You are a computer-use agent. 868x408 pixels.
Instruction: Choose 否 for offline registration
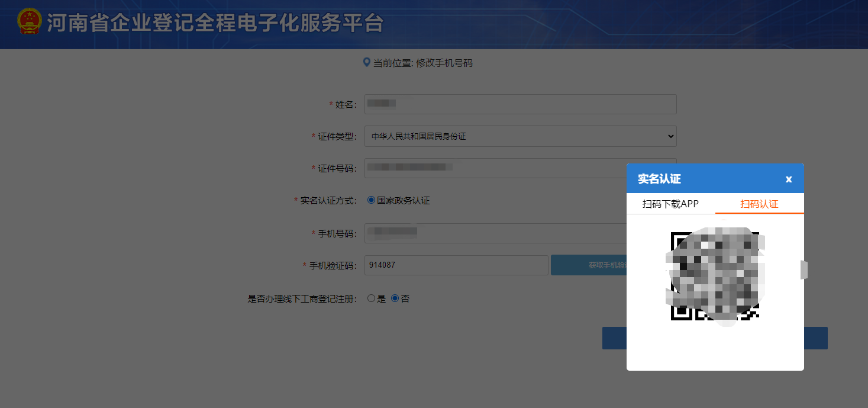pos(395,298)
